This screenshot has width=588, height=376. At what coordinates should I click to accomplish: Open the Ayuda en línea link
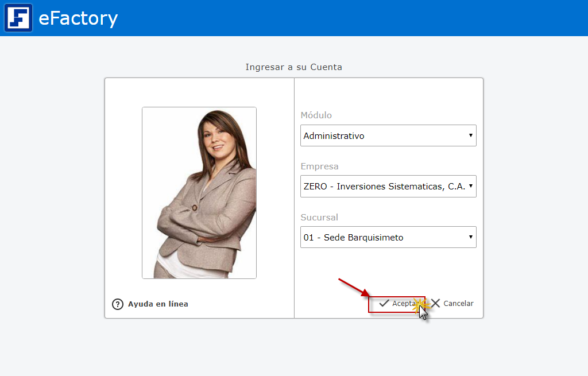(x=158, y=304)
